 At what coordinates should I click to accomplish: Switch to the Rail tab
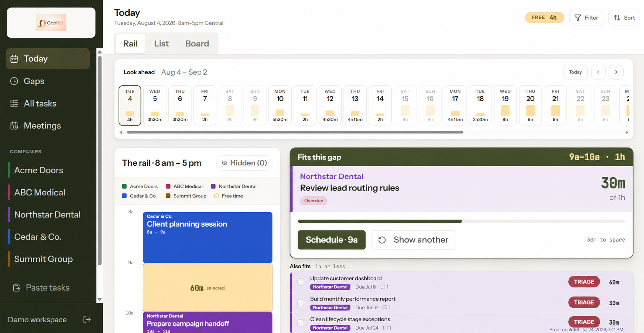(130, 44)
